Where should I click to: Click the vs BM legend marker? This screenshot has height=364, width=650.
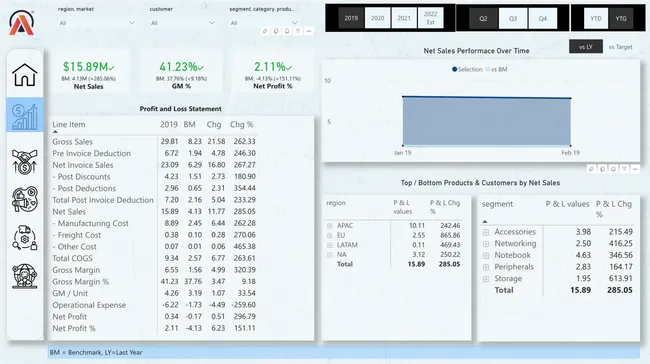pyautogui.click(x=488, y=69)
